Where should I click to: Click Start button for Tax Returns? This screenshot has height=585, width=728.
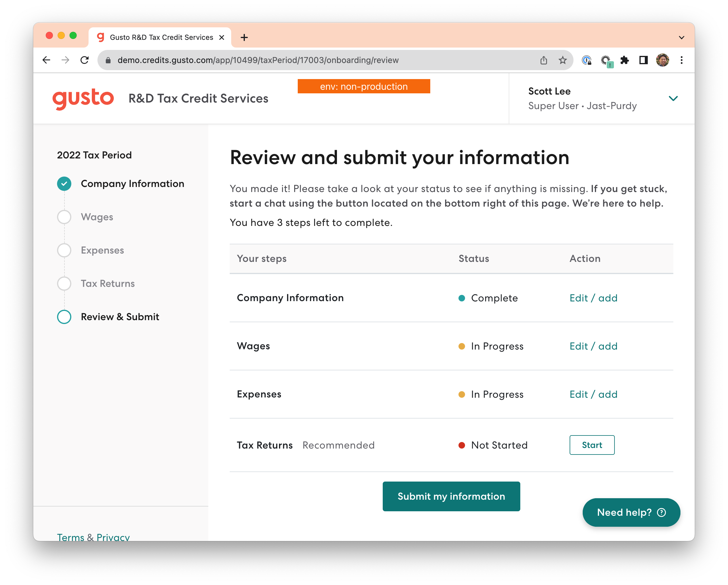[x=591, y=445]
